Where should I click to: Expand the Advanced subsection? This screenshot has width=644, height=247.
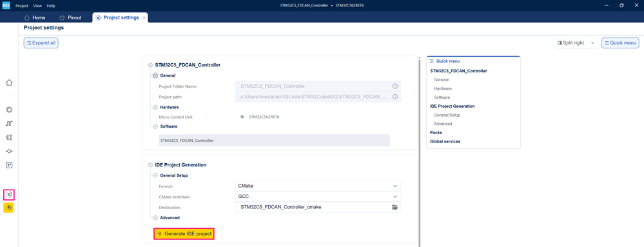click(155, 218)
